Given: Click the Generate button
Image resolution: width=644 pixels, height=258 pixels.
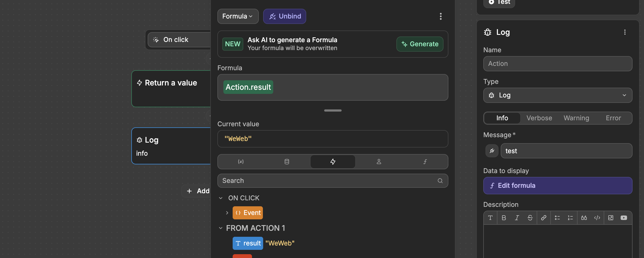Looking at the screenshot, I should coord(420,44).
